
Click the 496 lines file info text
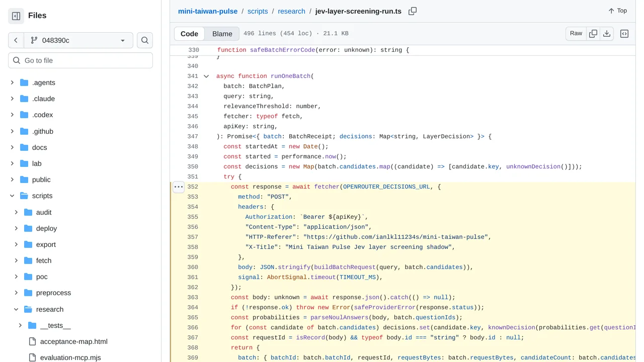[x=296, y=34]
